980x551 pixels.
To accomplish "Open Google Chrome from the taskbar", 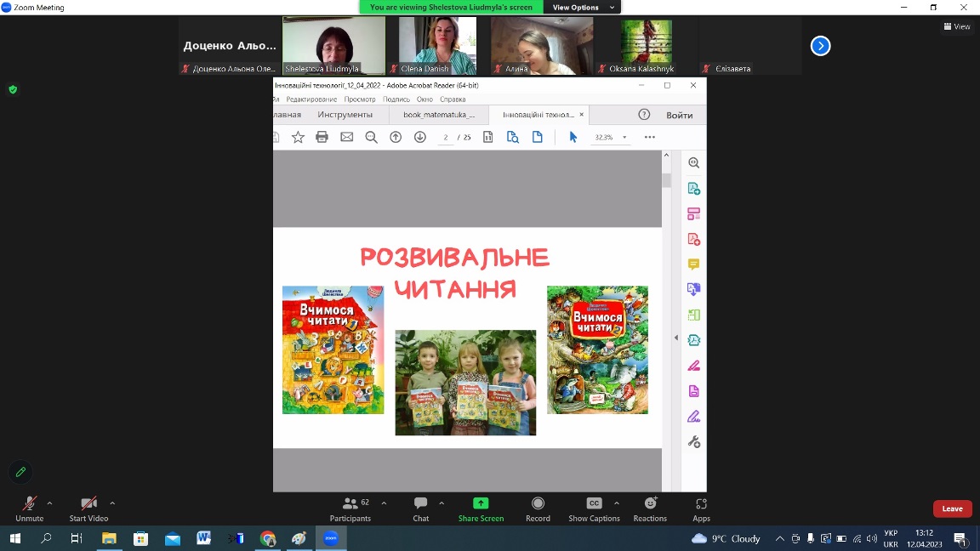I will [x=268, y=538].
